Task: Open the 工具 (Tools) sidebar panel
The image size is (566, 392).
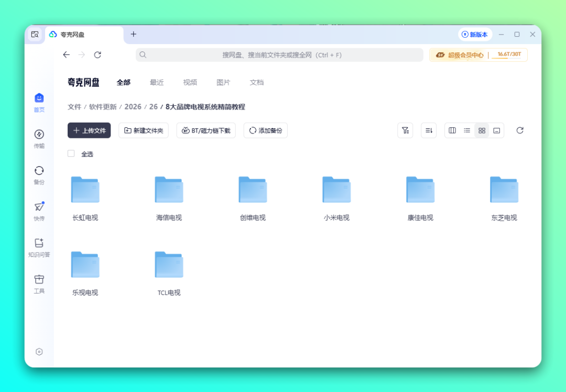Action: (39, 282)
